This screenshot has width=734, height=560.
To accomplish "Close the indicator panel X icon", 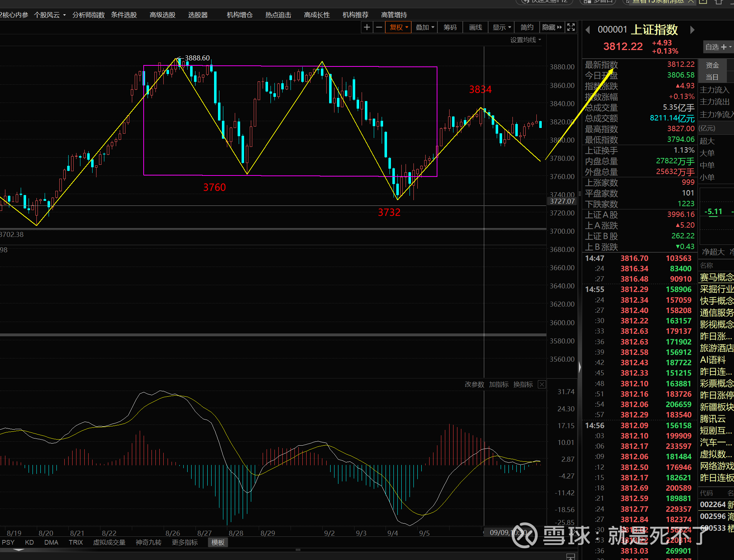I will coord(542,385).
